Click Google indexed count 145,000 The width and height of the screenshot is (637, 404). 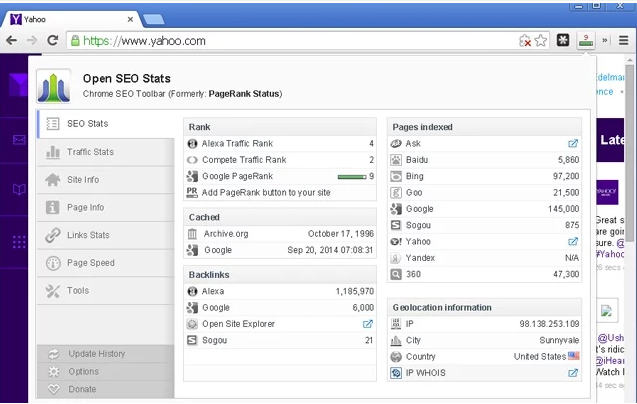(563, 209)
